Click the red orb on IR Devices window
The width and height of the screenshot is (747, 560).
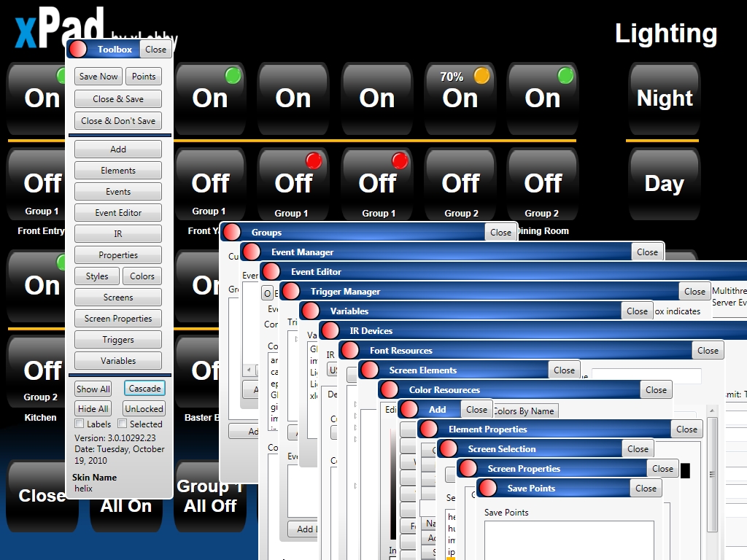(x=330, y=330)
